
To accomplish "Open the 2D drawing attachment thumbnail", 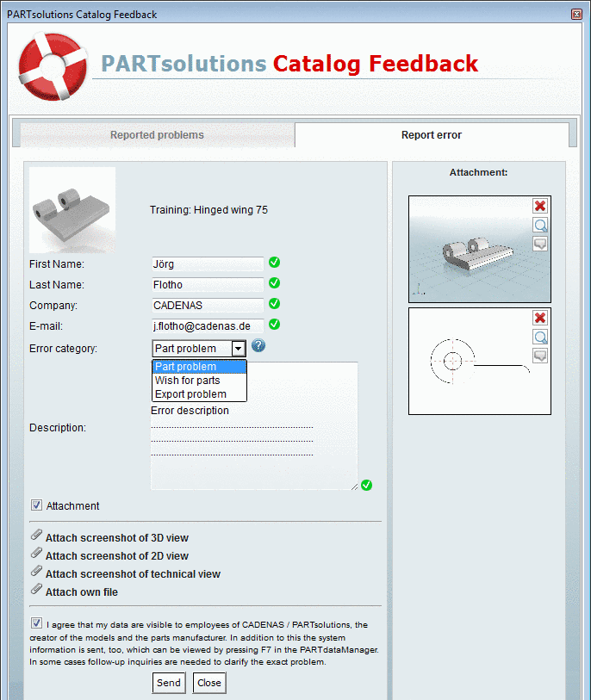I will coord(480,361).
